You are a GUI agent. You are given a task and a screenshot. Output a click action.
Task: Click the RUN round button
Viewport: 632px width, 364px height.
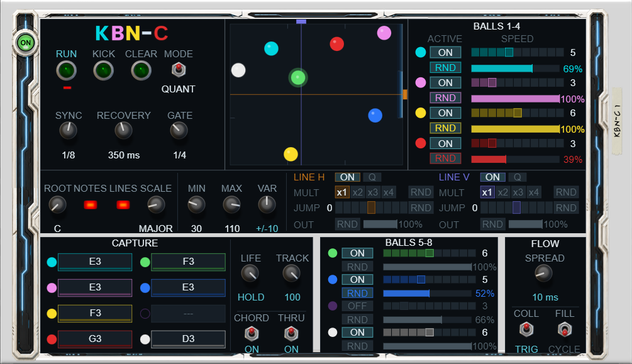[x=66, y=71]
